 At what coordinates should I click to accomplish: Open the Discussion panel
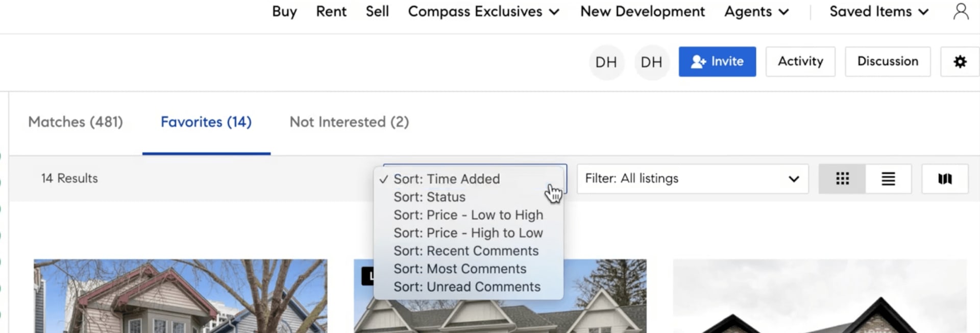pyautogui.click(x=888, y=62)
